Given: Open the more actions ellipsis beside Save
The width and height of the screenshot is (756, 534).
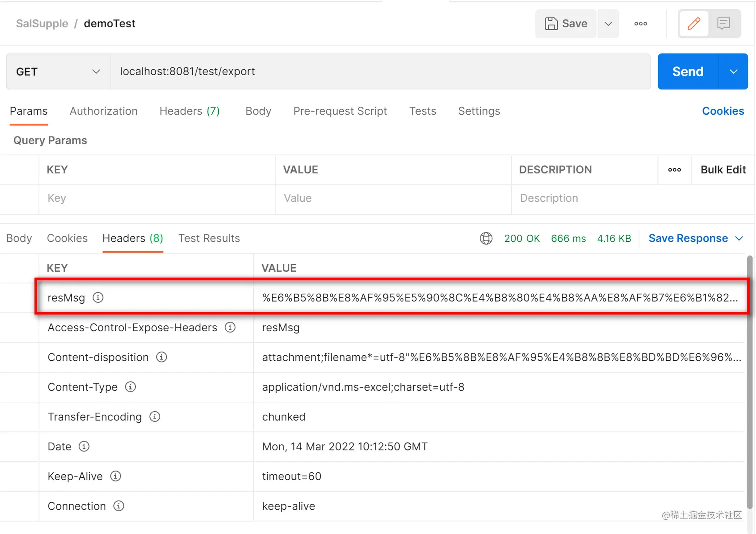Looking at the screenshot, I should 641,24.
